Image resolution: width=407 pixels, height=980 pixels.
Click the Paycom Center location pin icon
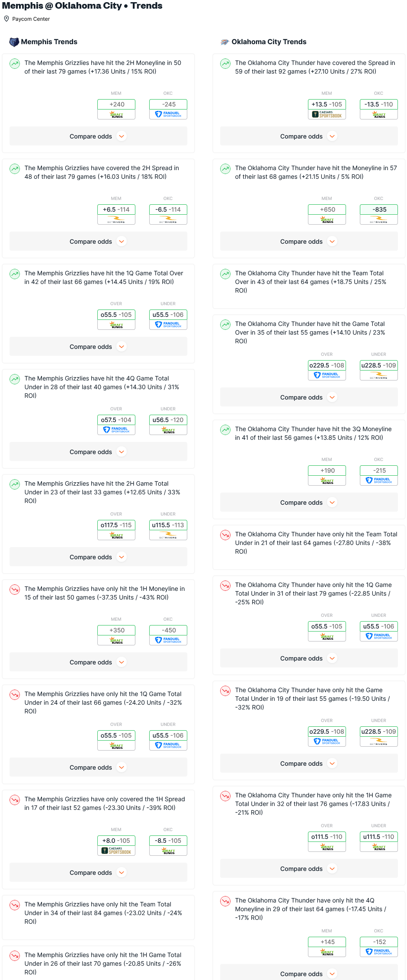[6, 19]
